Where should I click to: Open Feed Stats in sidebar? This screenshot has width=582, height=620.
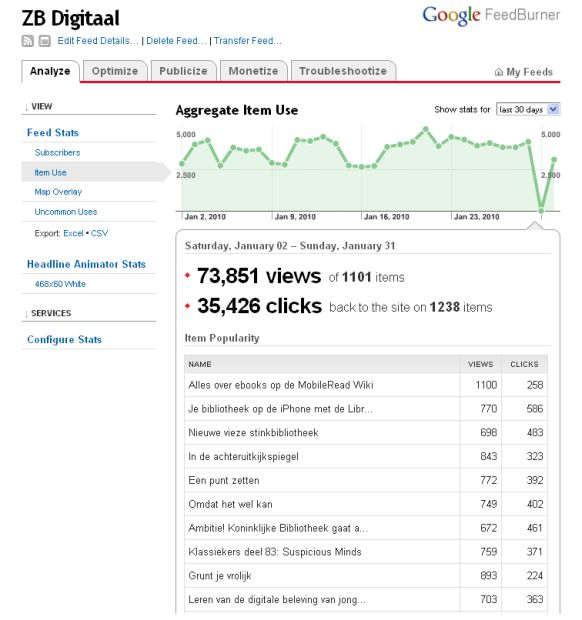(53, 132)
